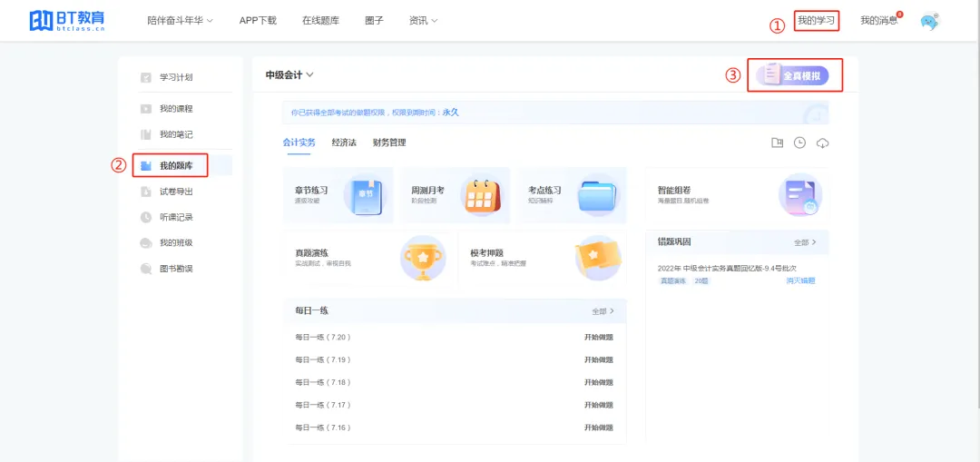The height and width of the screenshot is (462, 980).
Task: Click the 图书勘误 sidebar icon
Action: coord(145,269)
